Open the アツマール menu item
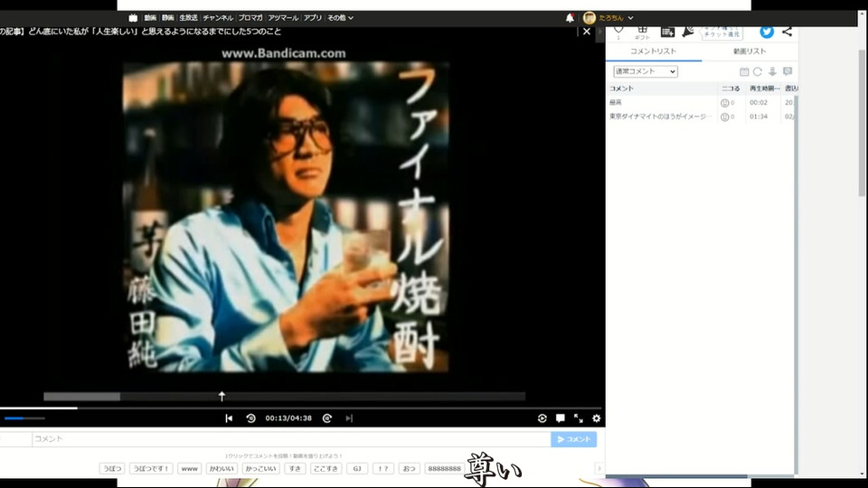 (x=283, y=18)
